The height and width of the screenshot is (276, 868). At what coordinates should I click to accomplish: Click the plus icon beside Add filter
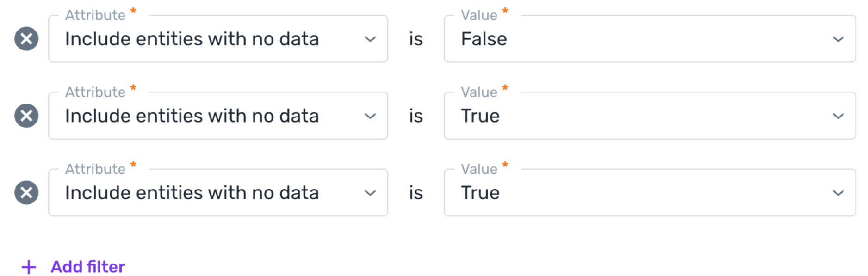[29, 267]
